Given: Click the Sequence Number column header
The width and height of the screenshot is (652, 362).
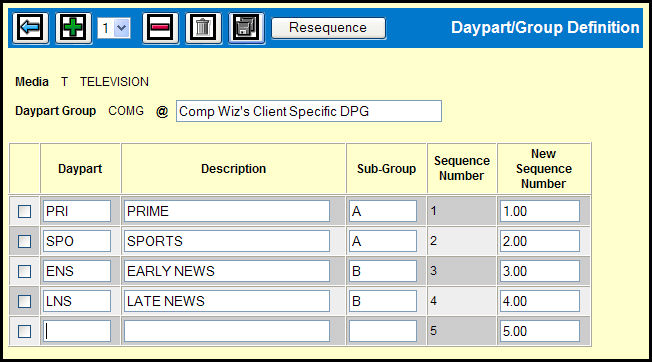Looking at the screenshot, I should (462, 168).
